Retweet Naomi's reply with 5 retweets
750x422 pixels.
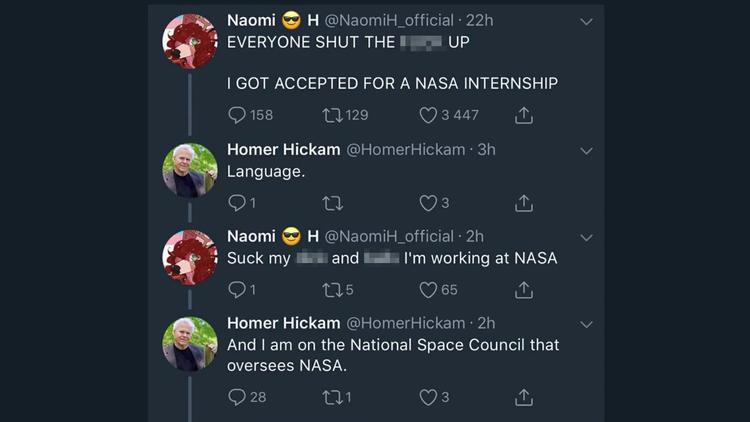pyautogui.click(x=331, y=290)
